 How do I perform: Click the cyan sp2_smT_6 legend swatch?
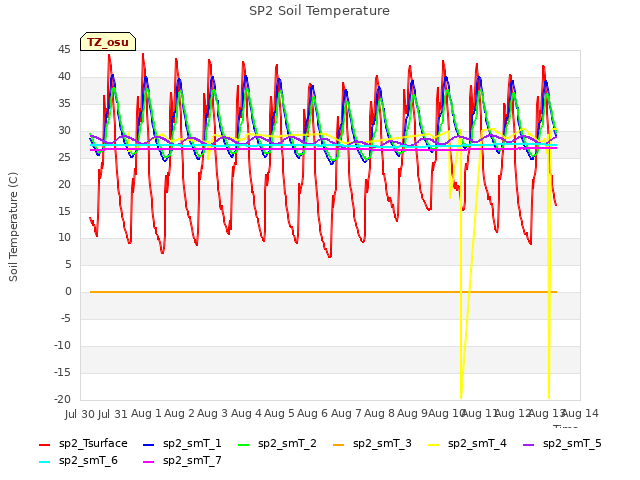click(x=44, y=462)
